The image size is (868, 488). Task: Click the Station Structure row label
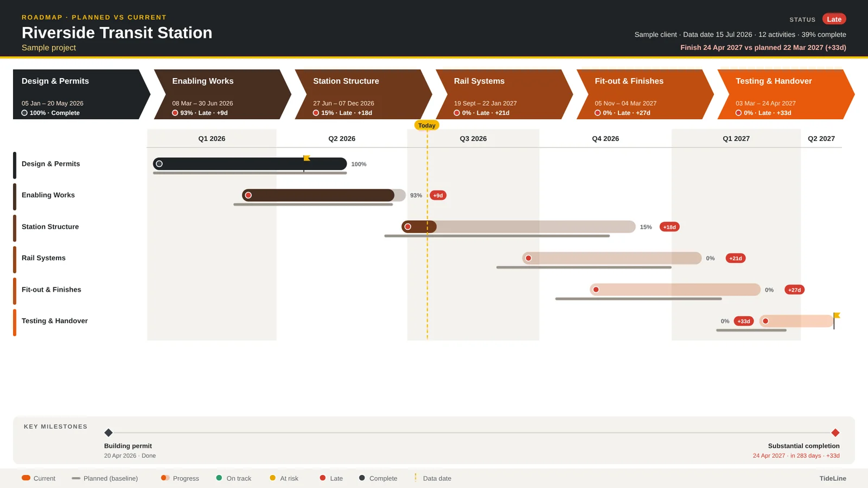tap(50, 227)
